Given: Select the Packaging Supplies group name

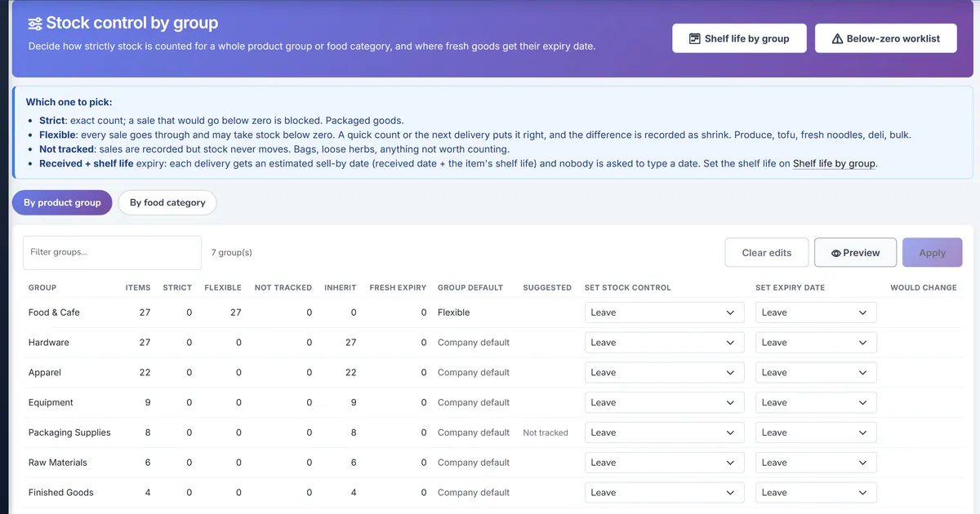Looking at the screenshot, I should [x=69, y=432].
